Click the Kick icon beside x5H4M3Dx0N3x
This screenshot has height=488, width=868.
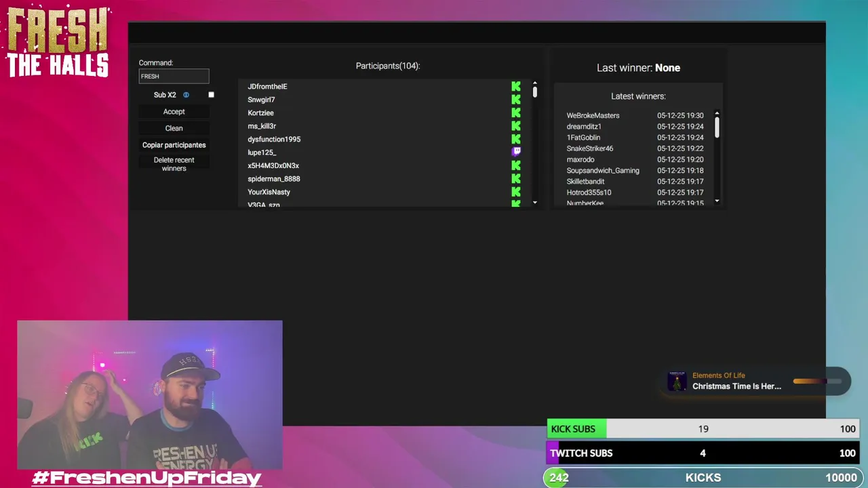(x=516, y=165)
